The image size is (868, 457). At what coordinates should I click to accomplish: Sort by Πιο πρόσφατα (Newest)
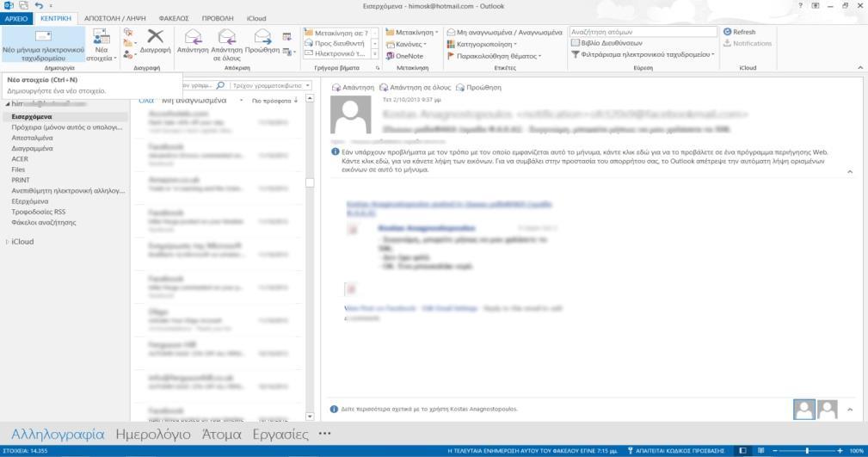coord(274,101)
